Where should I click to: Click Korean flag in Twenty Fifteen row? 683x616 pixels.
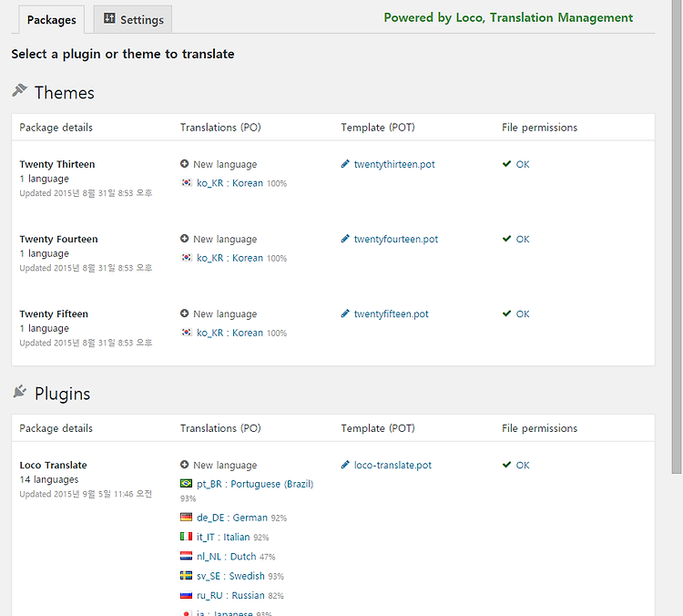pyautogui.click(x=187, y=333)
